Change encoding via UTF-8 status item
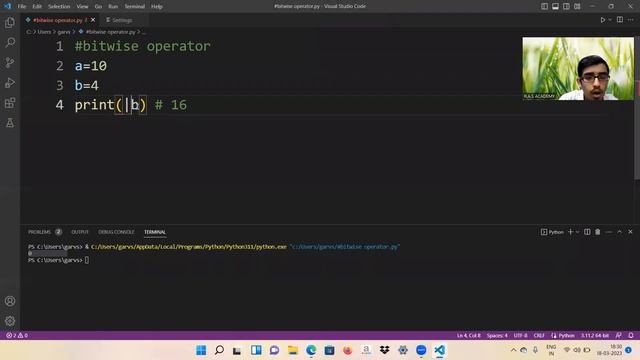The image size is (640, 360). point(520,335)
